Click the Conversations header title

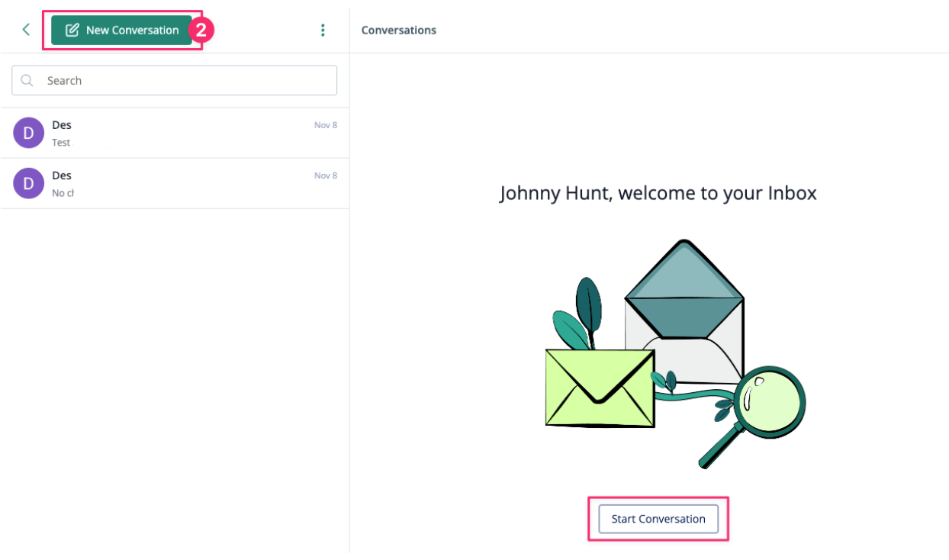click(x=399, y=31)
